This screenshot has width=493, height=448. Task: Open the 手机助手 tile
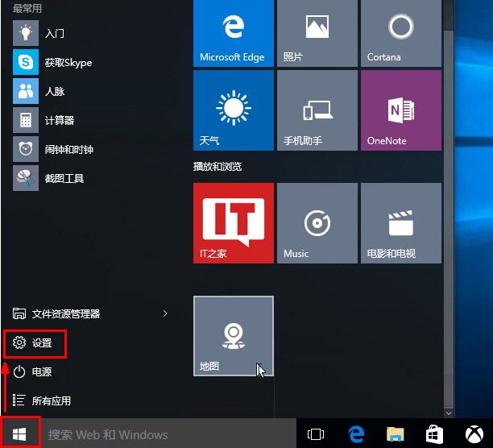click(x=317, y=110)
